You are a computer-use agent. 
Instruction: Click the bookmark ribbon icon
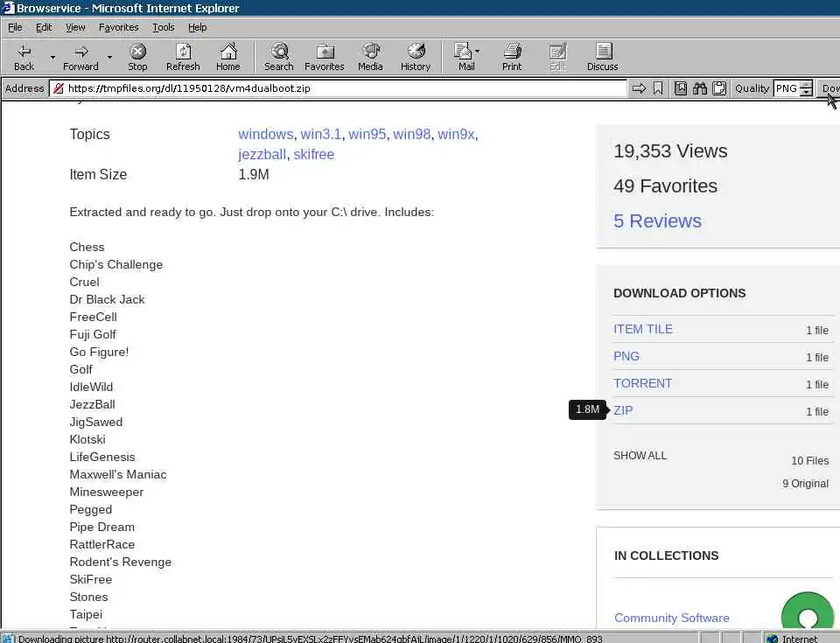pos(658,88)
